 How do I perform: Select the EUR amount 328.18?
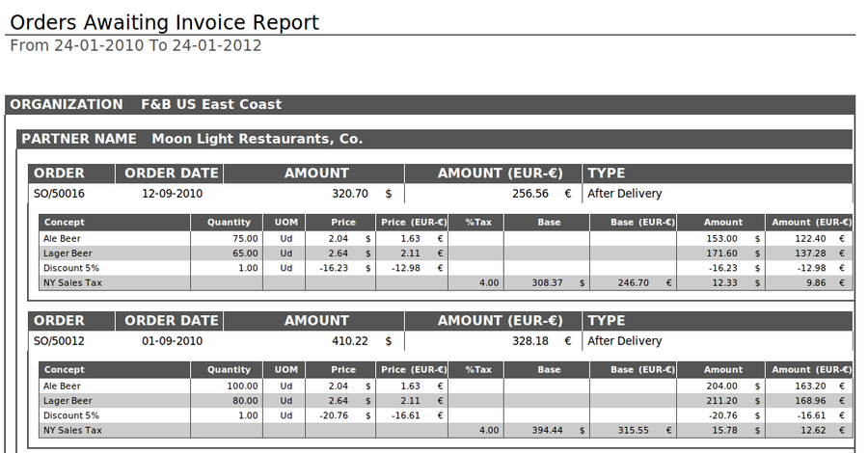(530, 340)
